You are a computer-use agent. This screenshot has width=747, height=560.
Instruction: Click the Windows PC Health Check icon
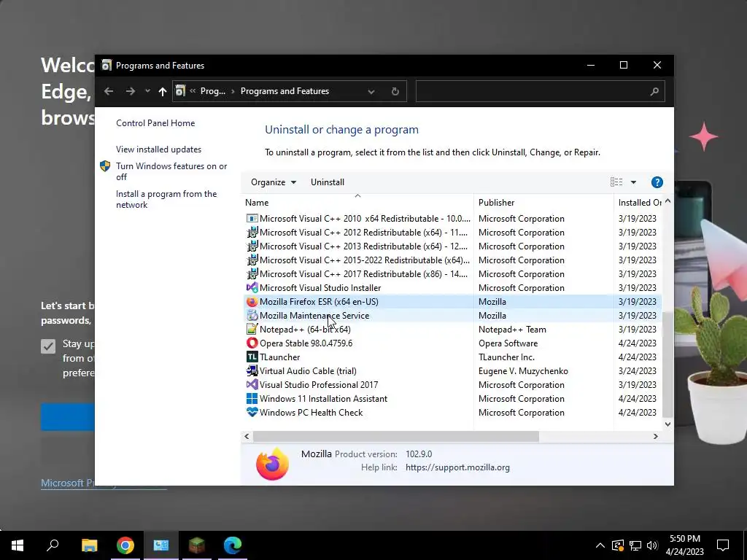[252, 413]
